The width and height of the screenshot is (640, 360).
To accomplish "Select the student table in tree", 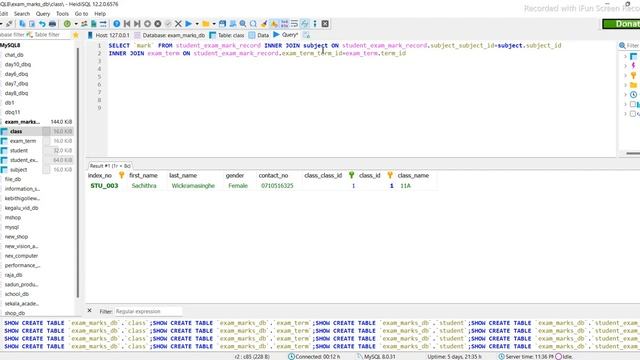I will 19,151.
